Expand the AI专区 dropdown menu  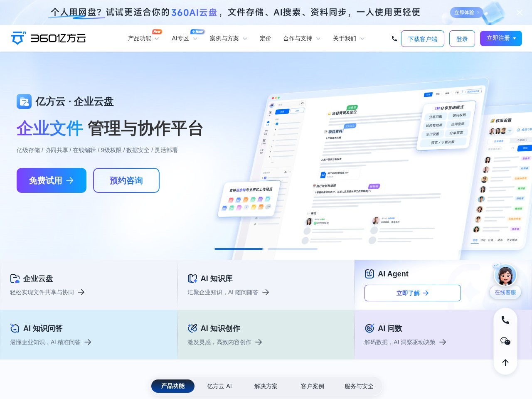184,39
